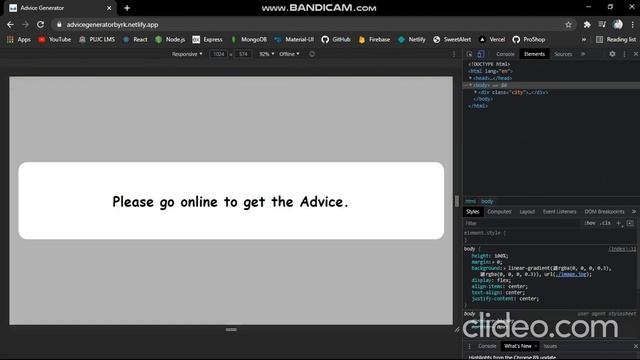The width and height of the screenshot is (640, 360).
Task: Close the Advice Generator tab
Action: (109, 8)
